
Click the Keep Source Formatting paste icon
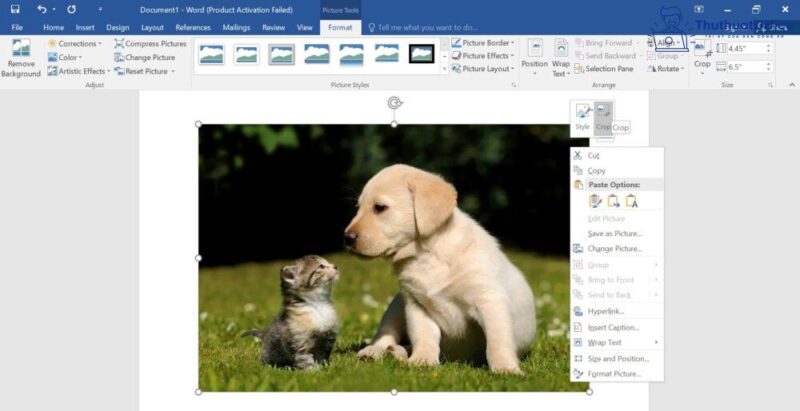coord(595,201)
